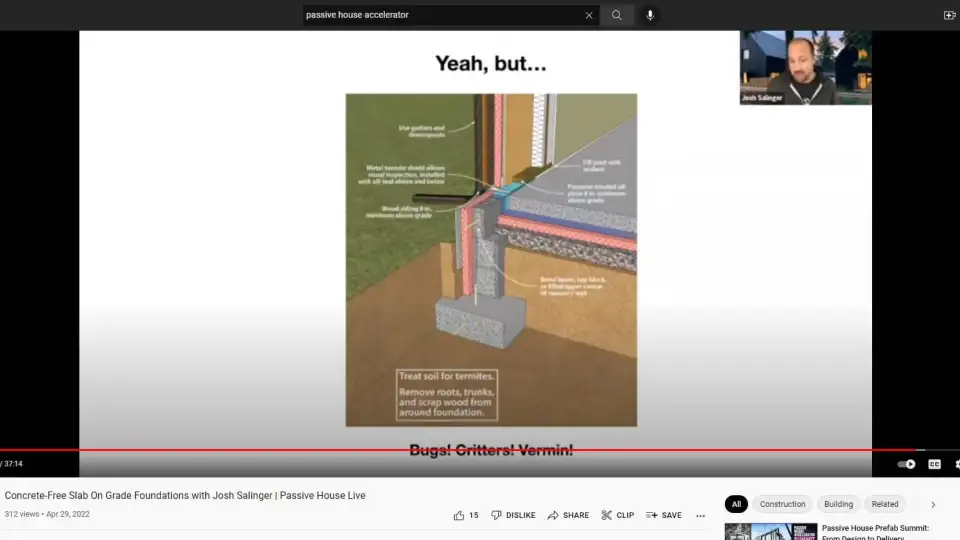Viewport: 960px width, 540px height.
Task: Select the Building filter chip
Action: tap(838, 504)
